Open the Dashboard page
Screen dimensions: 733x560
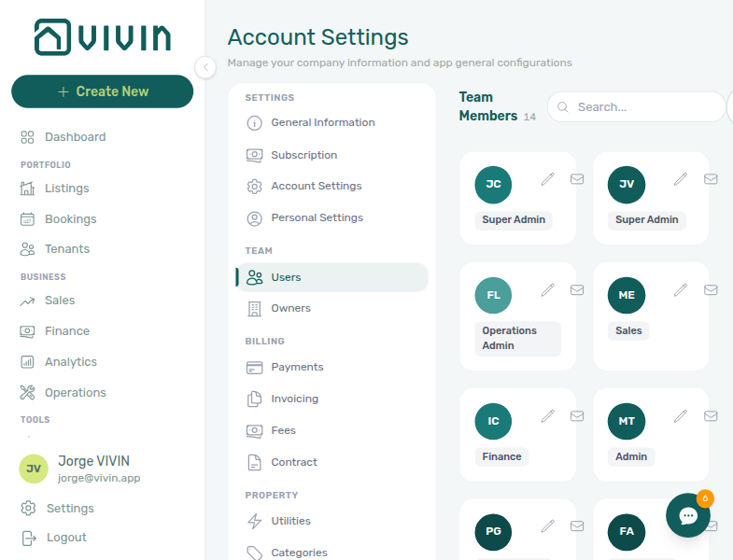tap(63, 137)
